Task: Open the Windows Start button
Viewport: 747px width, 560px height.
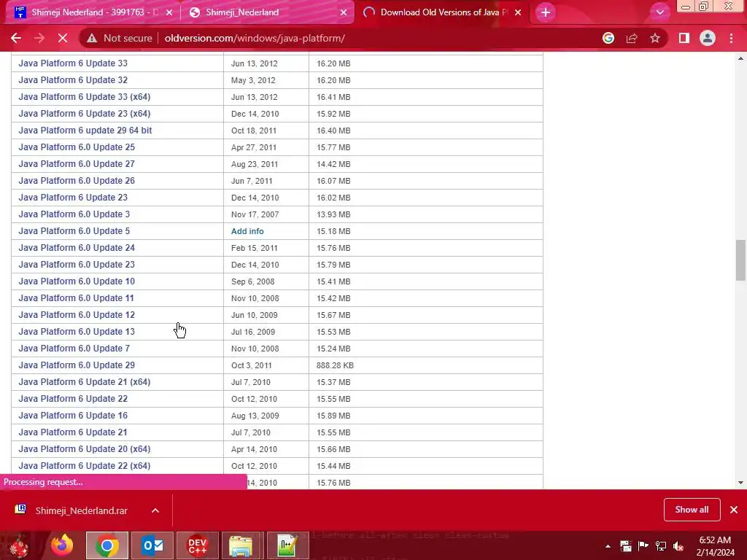Action: coord(19,545)
